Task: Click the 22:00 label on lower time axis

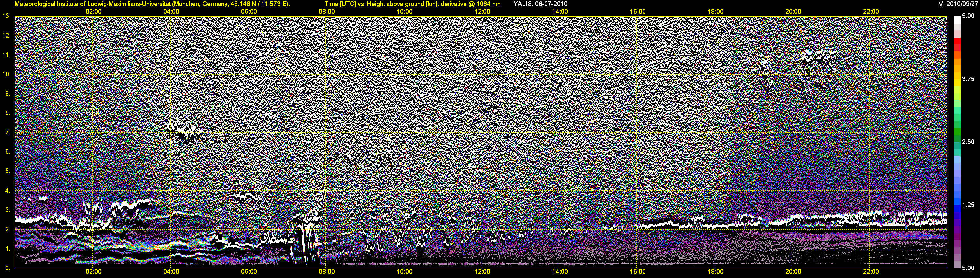Action: (x=871, y=272)
